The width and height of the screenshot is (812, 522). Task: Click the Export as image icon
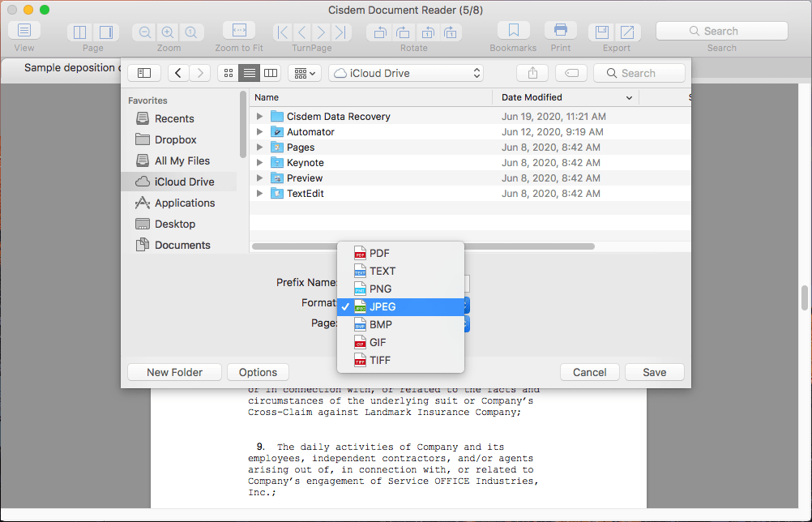point(628,32)
